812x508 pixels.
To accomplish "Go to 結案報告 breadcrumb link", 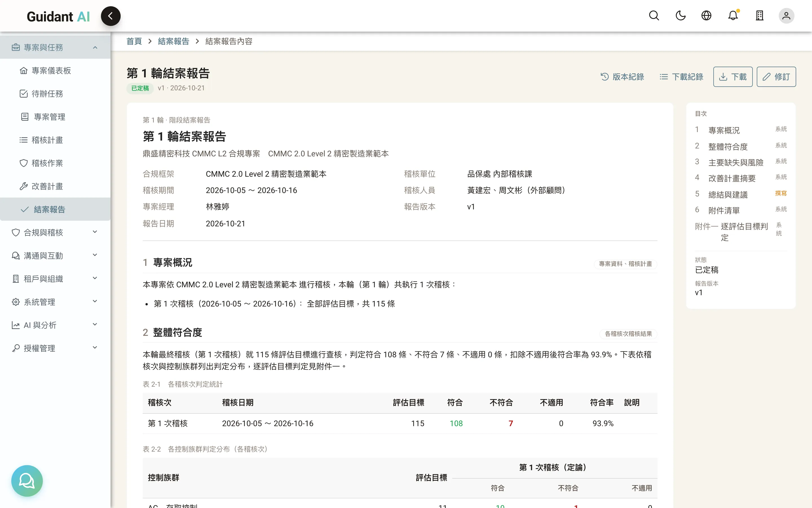I will (x=173, y=41).
